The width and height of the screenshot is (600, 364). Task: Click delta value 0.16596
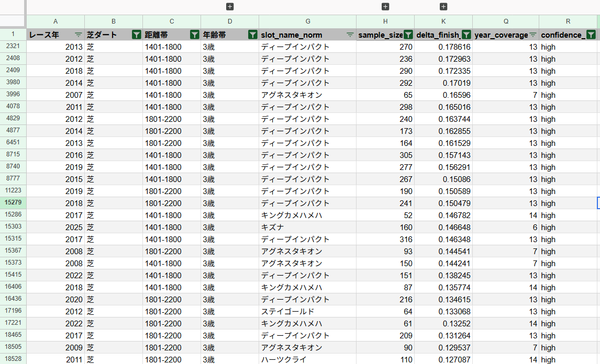(x=443, y=95)
